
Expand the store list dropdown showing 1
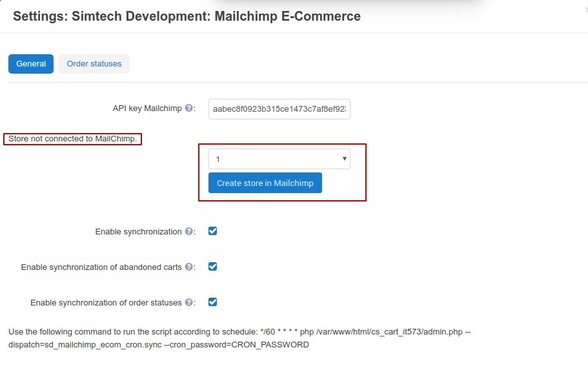pyautogui.click(x=279, y=159)
